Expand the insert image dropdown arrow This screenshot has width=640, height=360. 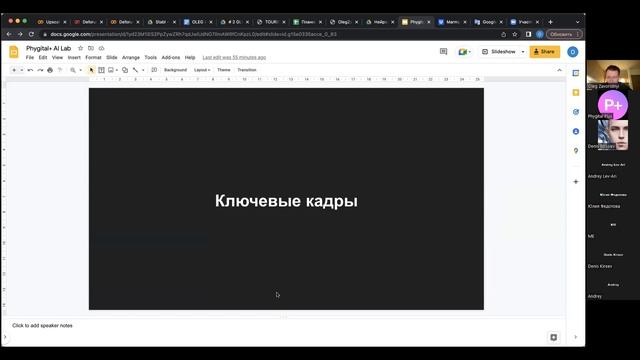pos(117,70)
